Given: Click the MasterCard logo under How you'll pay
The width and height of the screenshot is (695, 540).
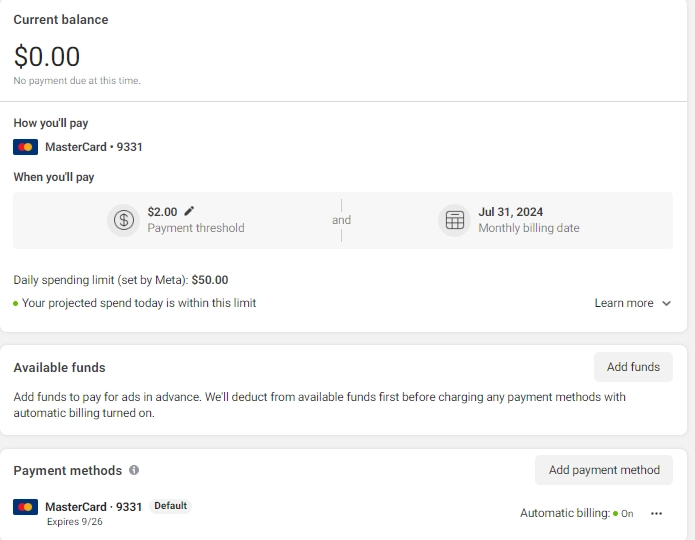Looking at the screenshot, I should coord(26,147).
